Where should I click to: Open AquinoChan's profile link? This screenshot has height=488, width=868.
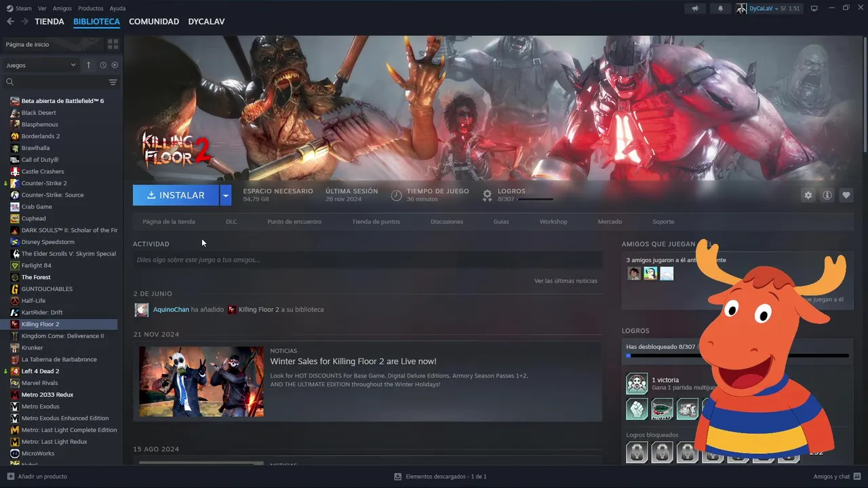(171, 310)
